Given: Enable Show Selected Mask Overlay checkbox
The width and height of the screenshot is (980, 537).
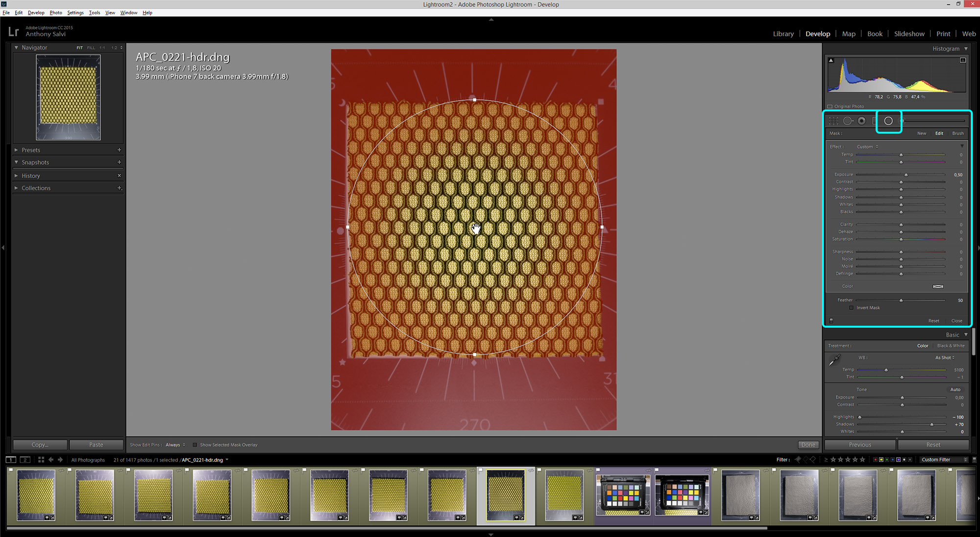Looking at the screenshot, I should pos(195,445).
